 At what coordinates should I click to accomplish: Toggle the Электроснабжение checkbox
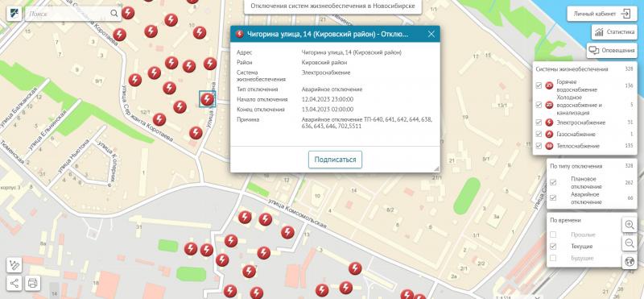coord(539,123)
